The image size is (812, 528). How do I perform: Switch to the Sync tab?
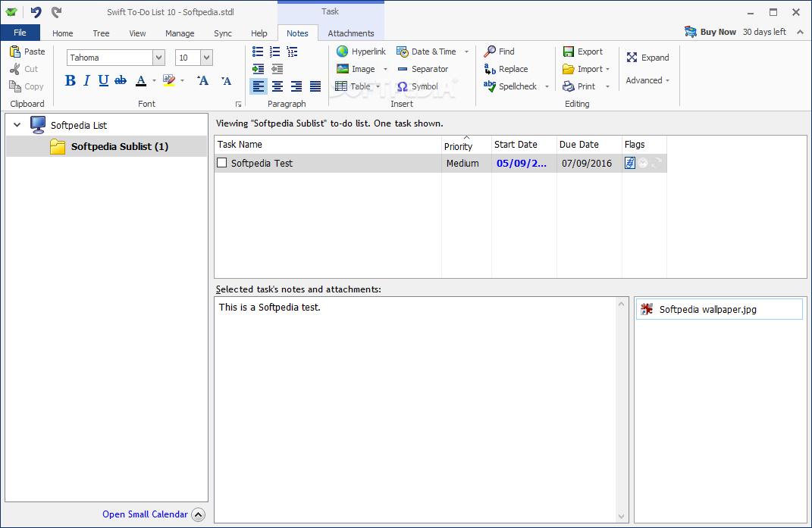click(223, 33)
